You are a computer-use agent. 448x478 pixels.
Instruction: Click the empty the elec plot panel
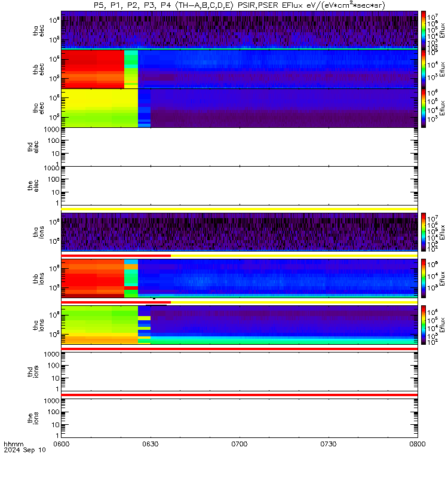pyautogui.click(x=240, y=186)
